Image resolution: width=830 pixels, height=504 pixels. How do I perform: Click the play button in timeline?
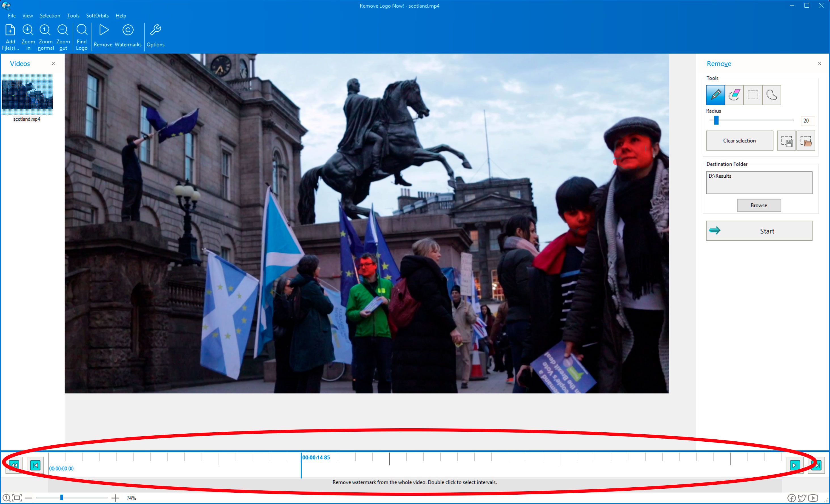click(x=795, y=465)
